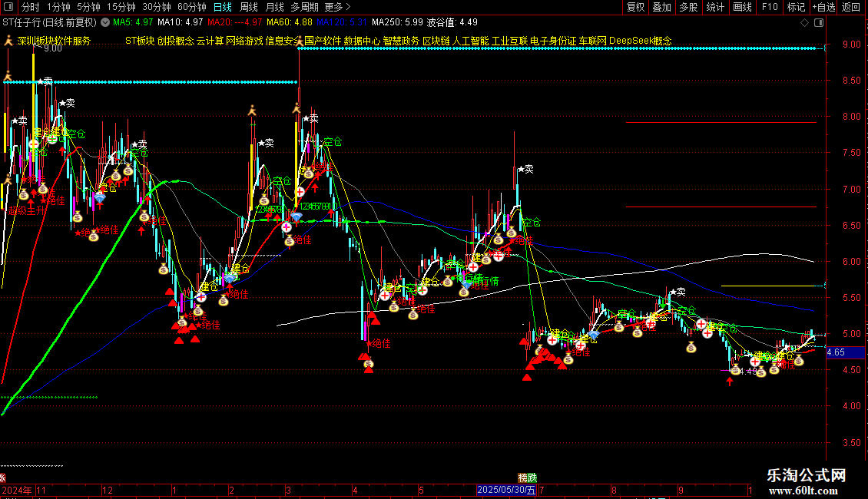
Task: Open the 深圳板块 sector tag
Action: 35,41
